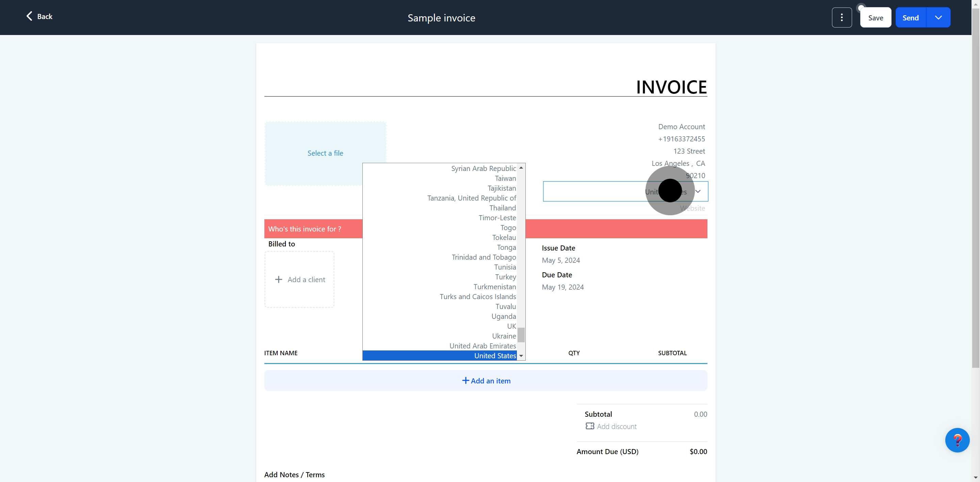The width and height of the screenshot is (980, 482).
Task: Click the country list scrollbar thumb
Action: coord(521,335)
